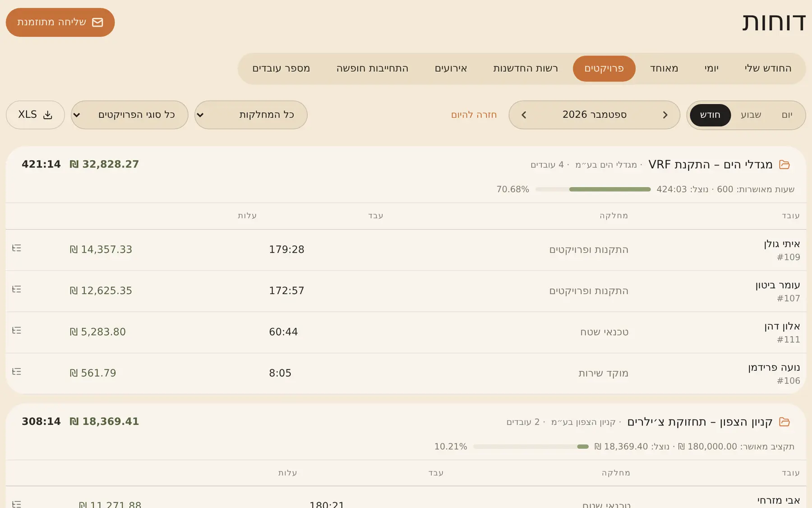Switch to החודש שלי tab

coord(768,69)
